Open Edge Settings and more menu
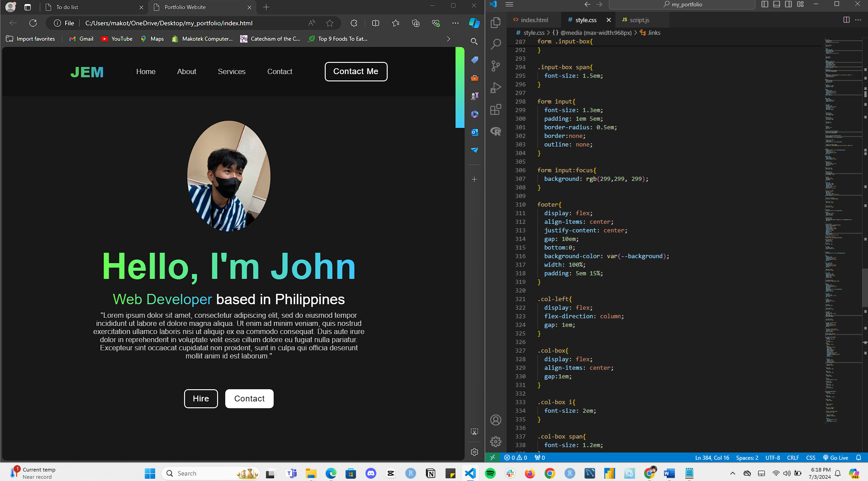The image size is (868, 481). point(455,23)
